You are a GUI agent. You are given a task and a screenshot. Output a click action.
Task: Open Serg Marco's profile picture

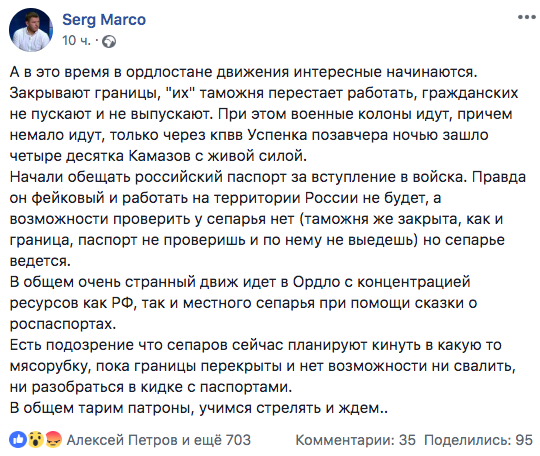31,30
